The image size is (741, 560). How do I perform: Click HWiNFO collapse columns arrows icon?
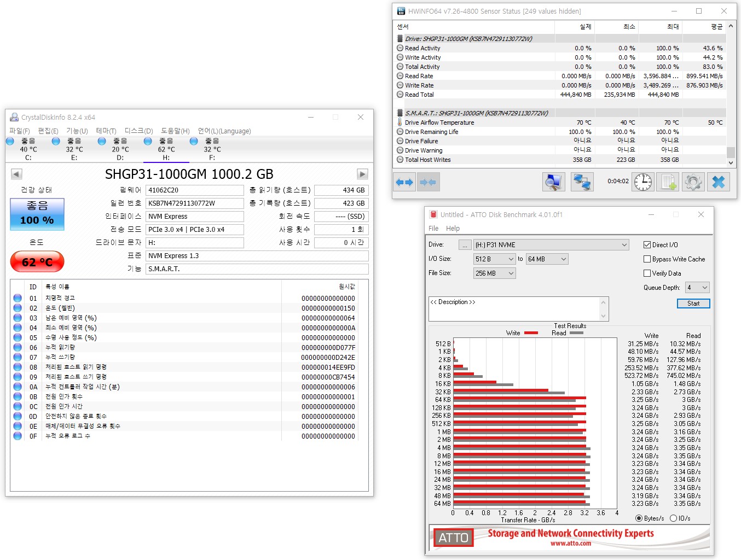point(428,182)
